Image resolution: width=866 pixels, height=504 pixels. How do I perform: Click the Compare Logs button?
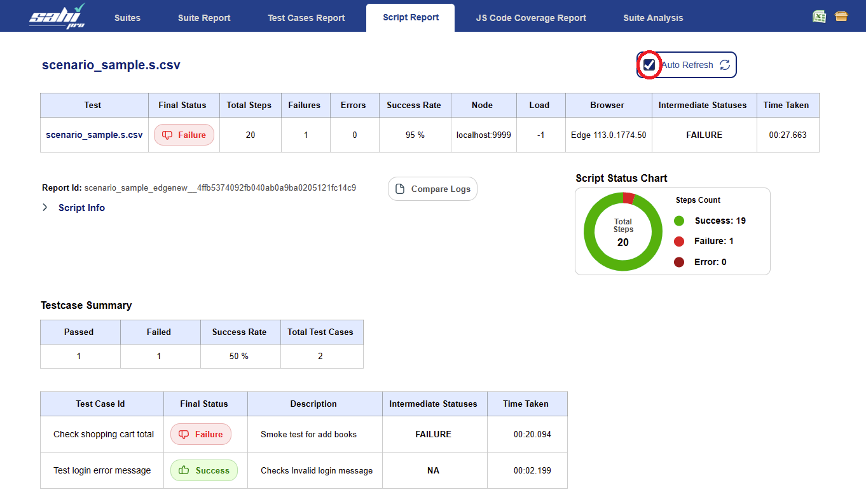(432, 189)
